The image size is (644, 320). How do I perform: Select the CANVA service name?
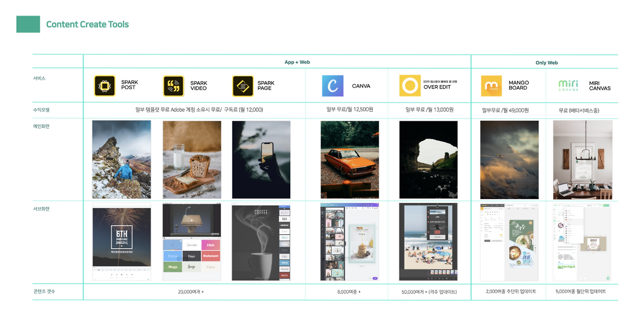(x=361, y=86)
